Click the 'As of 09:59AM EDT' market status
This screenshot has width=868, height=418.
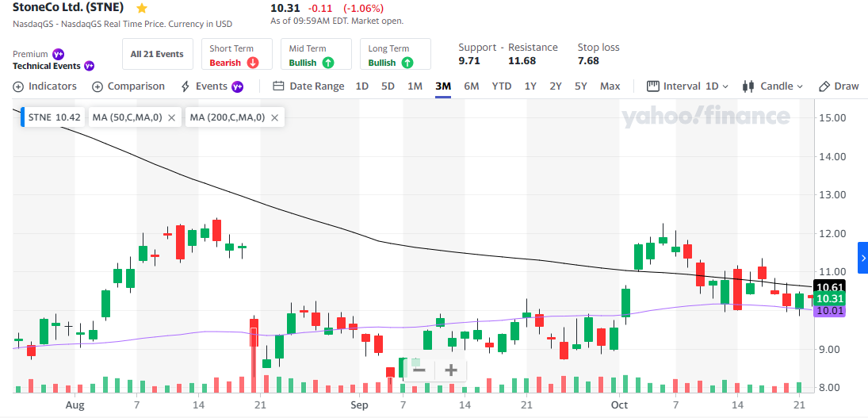(x=337, y=21)
